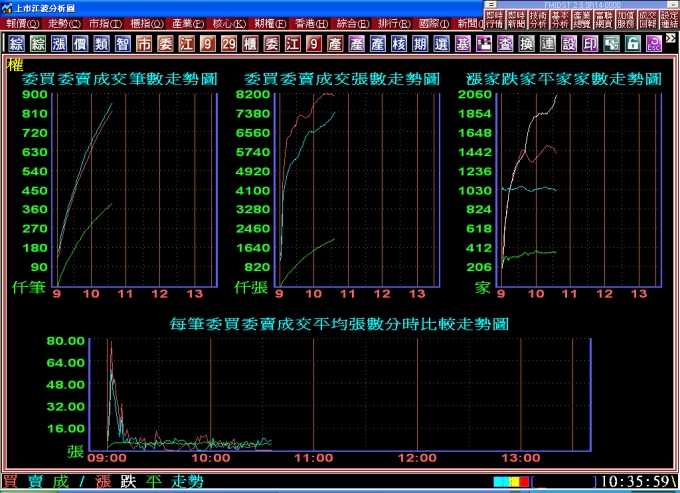Open the 櫃指(O) menu
The image size is (680, 493).
(147, 23)
